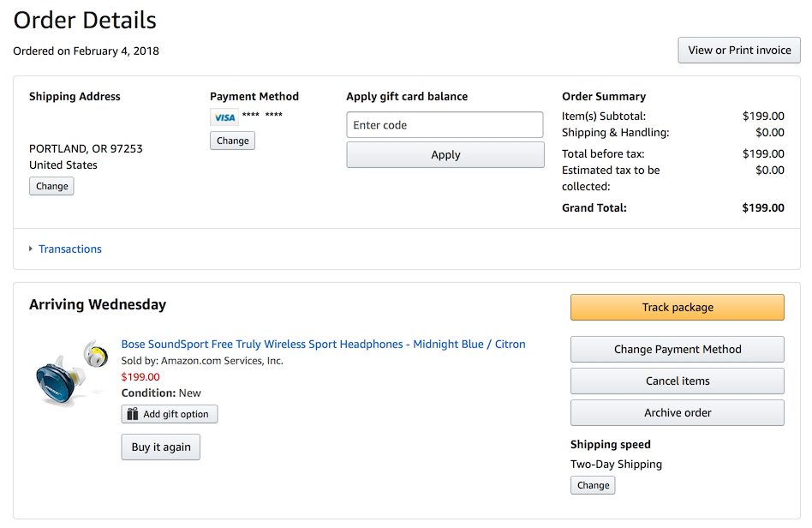Click the VISA card logo icon
The height and width of the screenshot is (528, 812).
(x=224, y=117)
